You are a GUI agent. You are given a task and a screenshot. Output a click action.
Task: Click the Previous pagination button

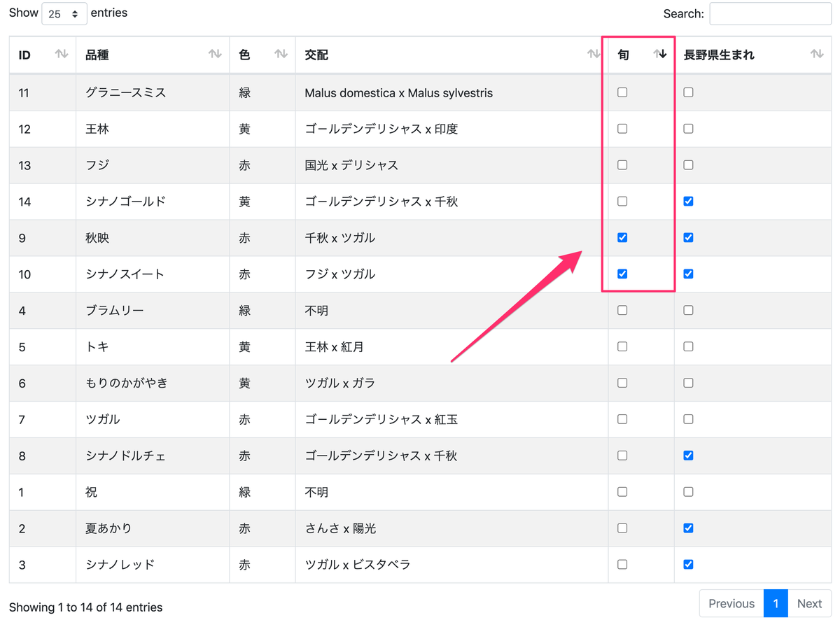coord(731,603)
